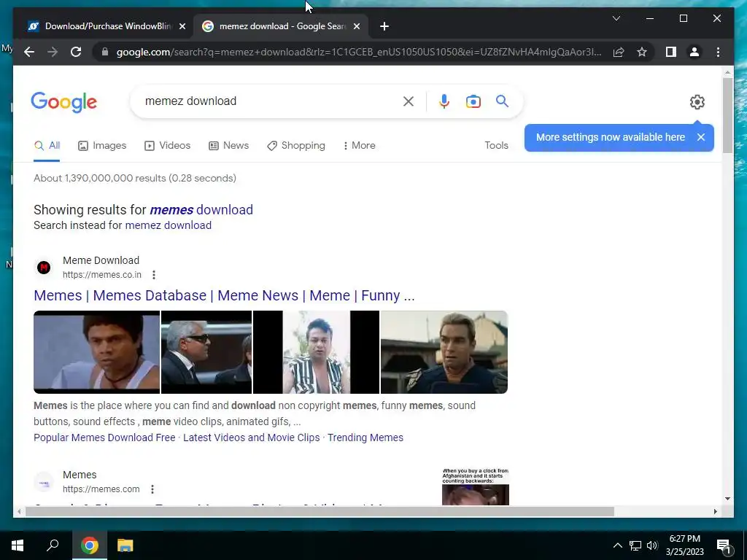Select the memez download Google Search tab
747x560 pixels.
[281, 26]
